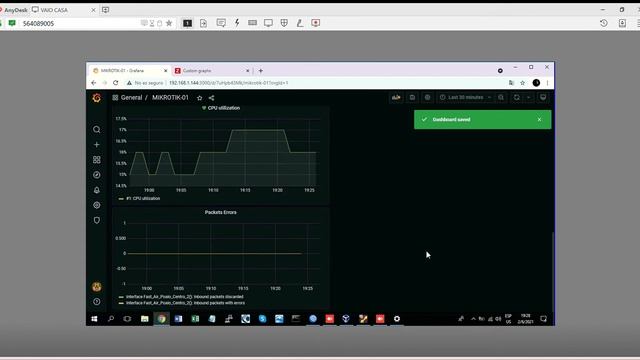Open AnyDesk keyboard settings icon

(x=252, y=23)
